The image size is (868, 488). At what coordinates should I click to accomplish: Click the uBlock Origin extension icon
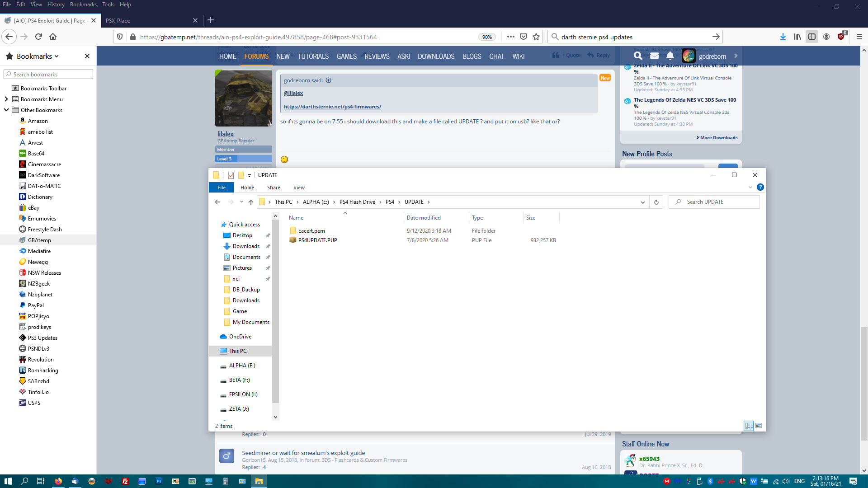(x=841, y=36)
